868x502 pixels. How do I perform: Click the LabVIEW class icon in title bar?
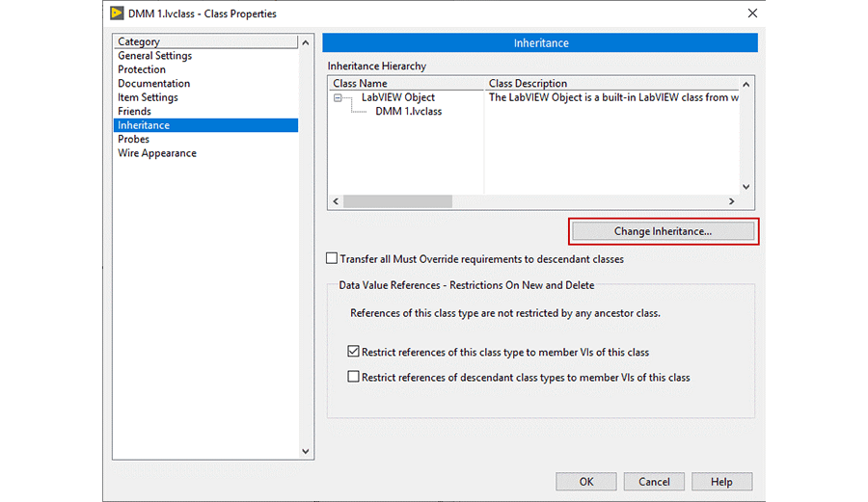pos(117,13)
